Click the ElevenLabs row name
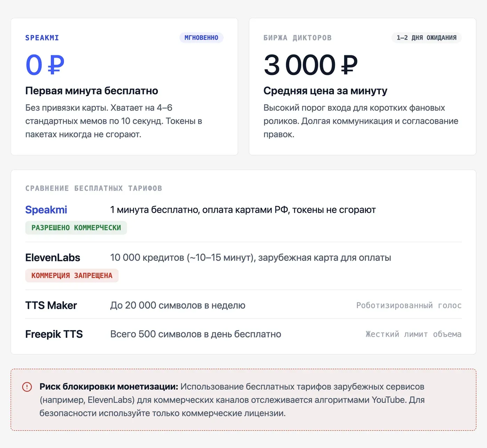This screenshot has height=448, width=487. (x=53, y=258)
